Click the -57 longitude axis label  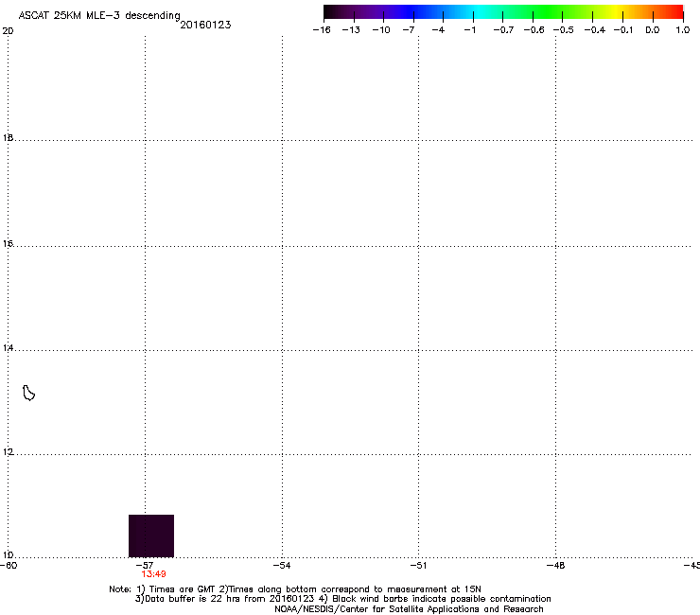145,566
